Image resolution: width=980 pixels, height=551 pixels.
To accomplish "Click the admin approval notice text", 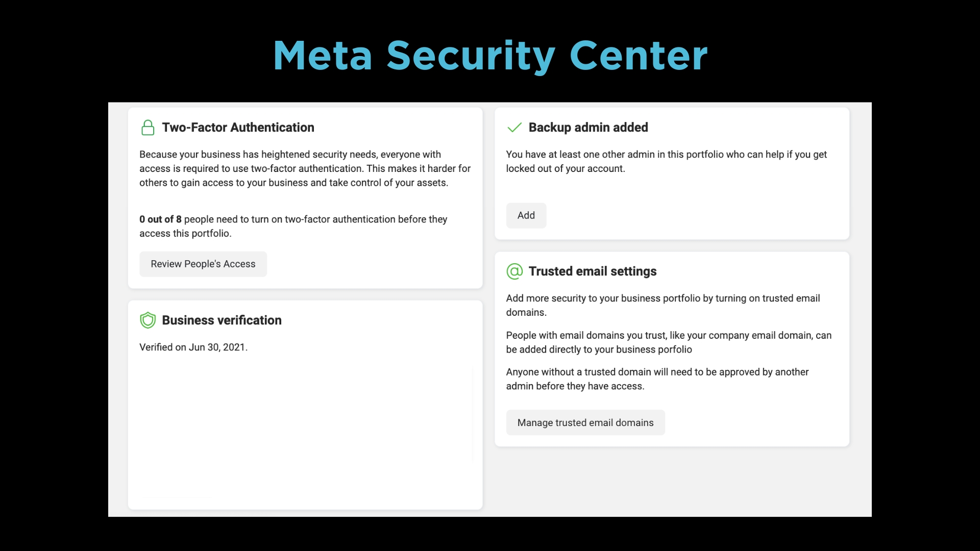I will pyautogui.click(x=656, y=379).
